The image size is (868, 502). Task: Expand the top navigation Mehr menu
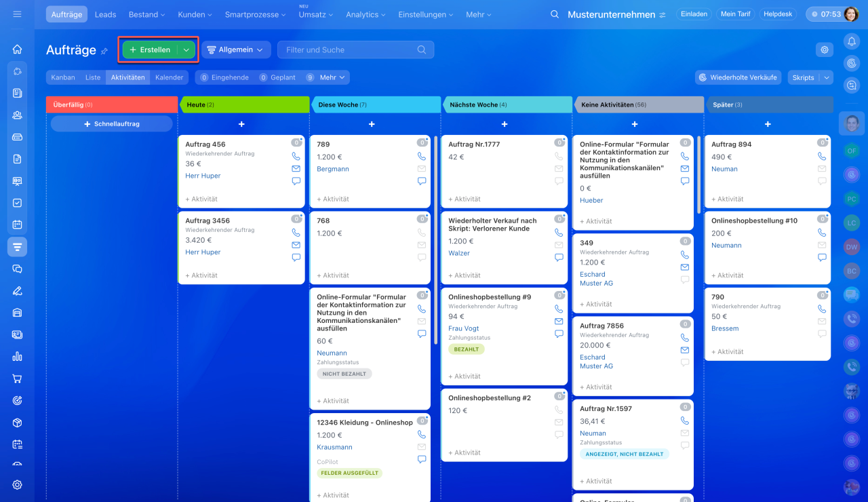pos(479,14)
